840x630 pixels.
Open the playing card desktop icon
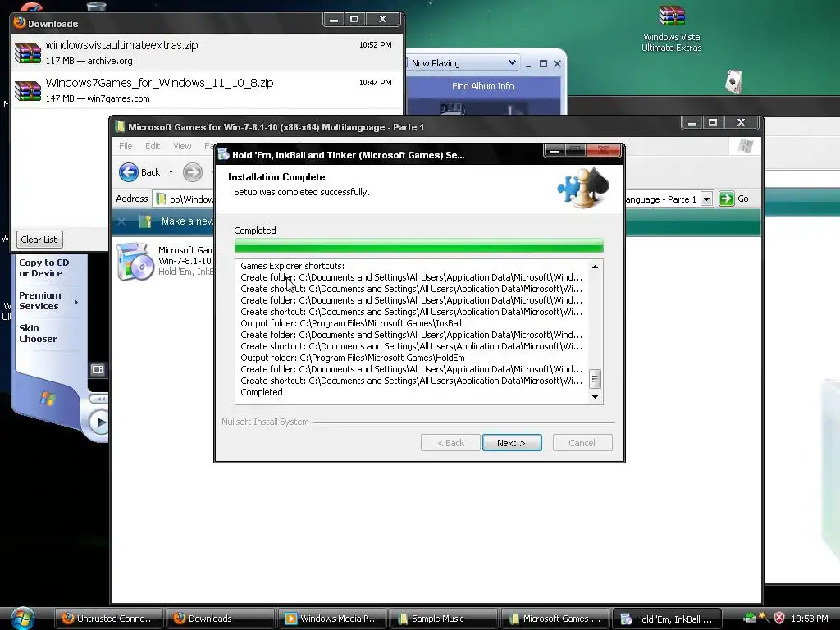click(733, 81)
